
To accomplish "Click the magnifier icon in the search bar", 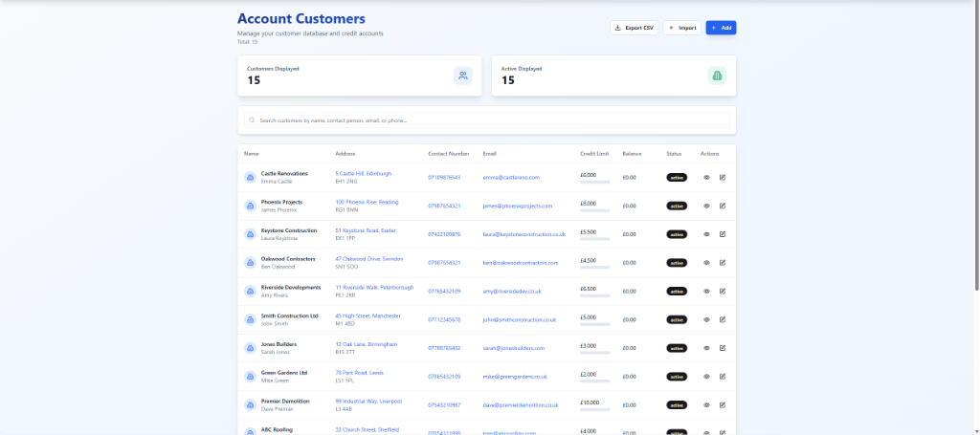I will [x=253, y=120].
